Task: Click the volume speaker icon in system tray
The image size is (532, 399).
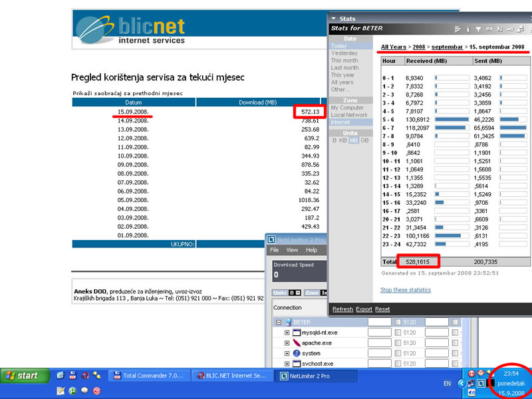Action: click(x=471, y=393)
